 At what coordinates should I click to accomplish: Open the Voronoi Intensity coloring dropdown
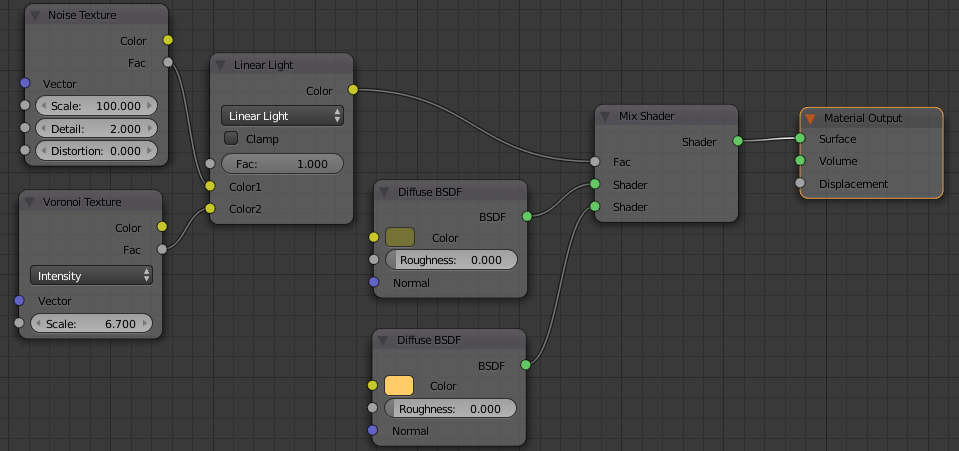(x=91, y=276)
